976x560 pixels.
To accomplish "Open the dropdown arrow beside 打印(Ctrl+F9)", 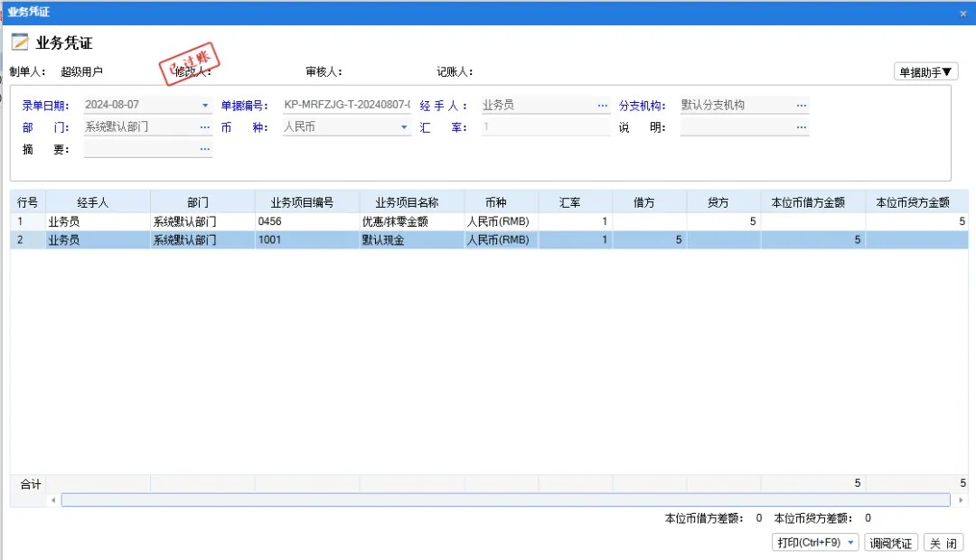I will coord(850,542).
